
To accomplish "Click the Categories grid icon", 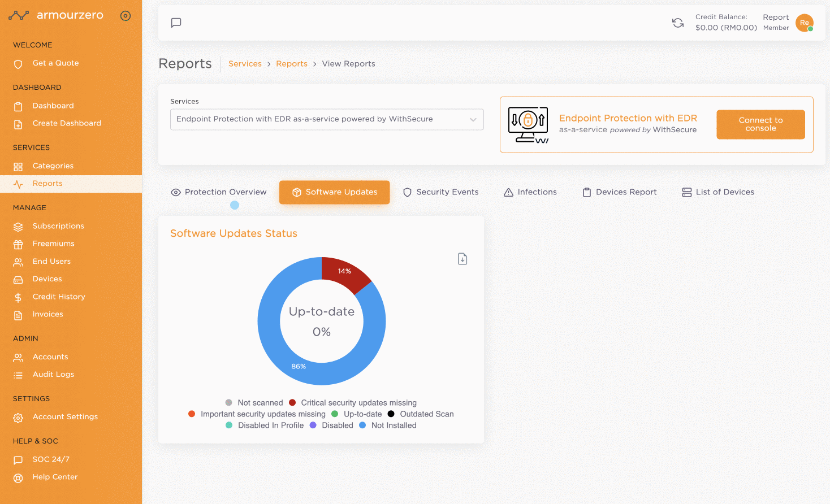I will (18, 167).
